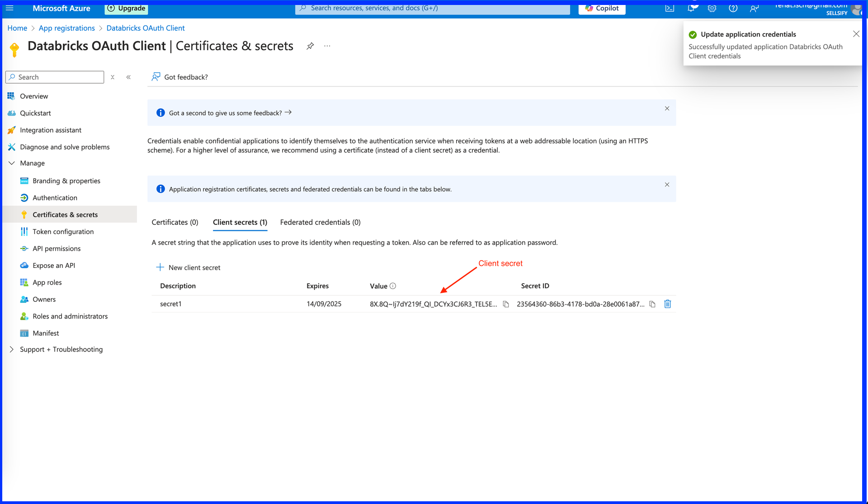Screen dimensions: 868x504
Task: Open the more options ellipsis beside title
Action: pyautogui.click(x=327, y=46)
